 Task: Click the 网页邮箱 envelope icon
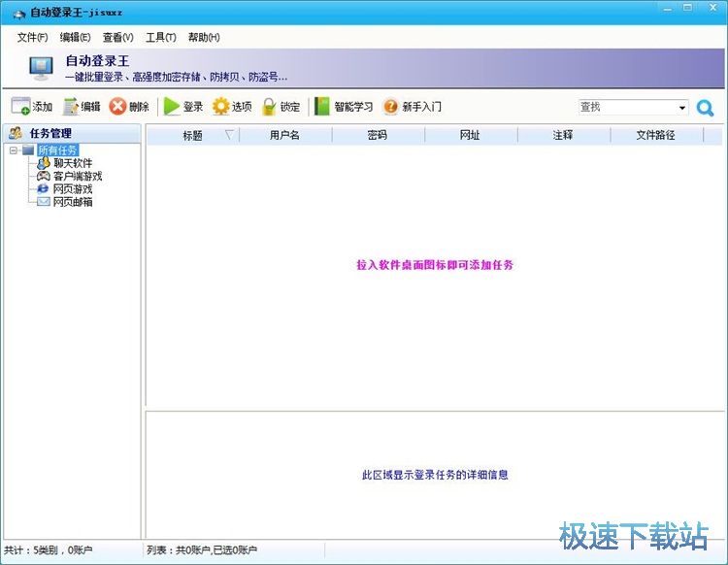[43, 202]
